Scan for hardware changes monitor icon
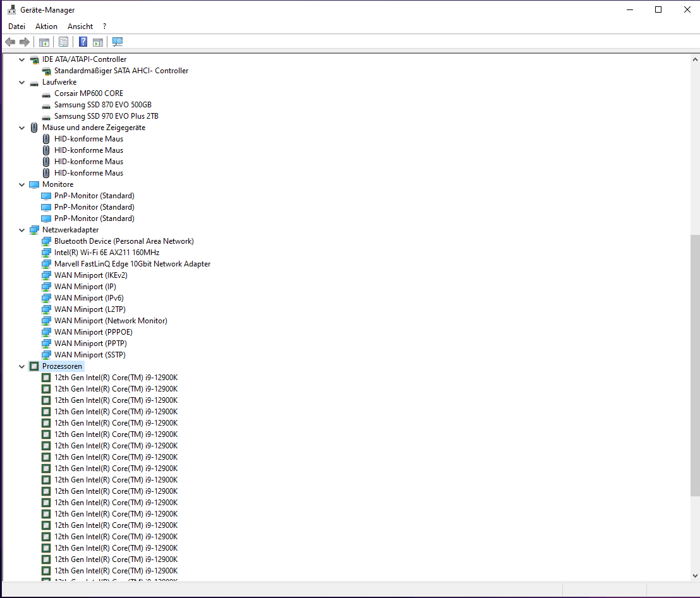The image size is (700, 598). [118, 42]
